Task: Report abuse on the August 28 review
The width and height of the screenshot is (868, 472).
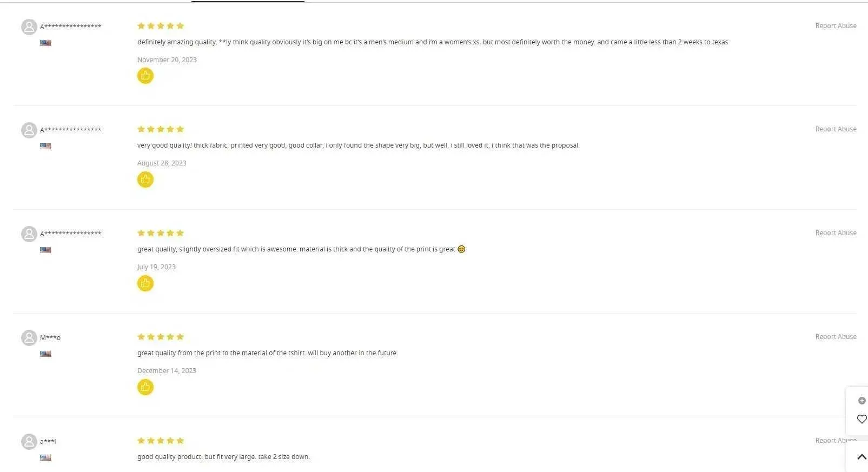Action: [836, 129]
